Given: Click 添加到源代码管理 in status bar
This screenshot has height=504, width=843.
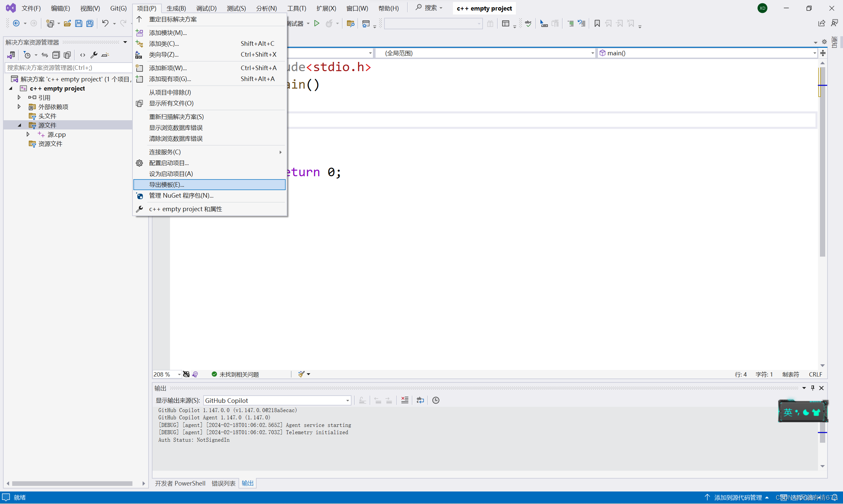Looking at the screenshot, I should click(x=738, y=497).
